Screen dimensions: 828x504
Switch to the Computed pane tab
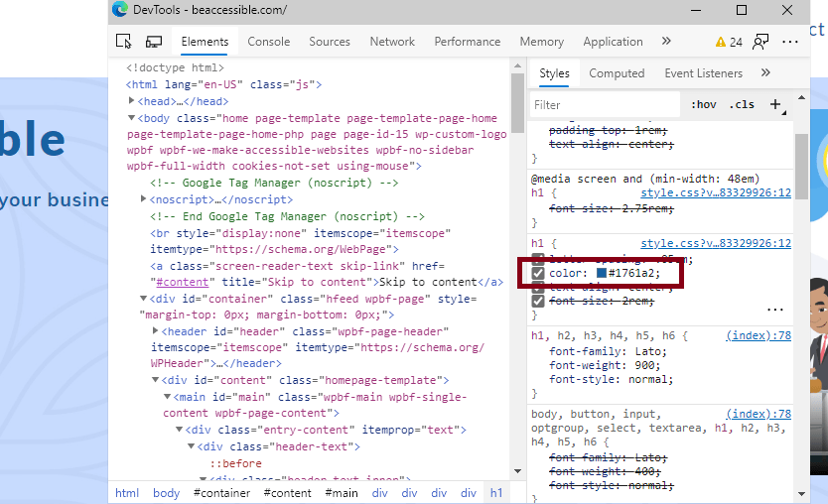click(x=617, y=73)
